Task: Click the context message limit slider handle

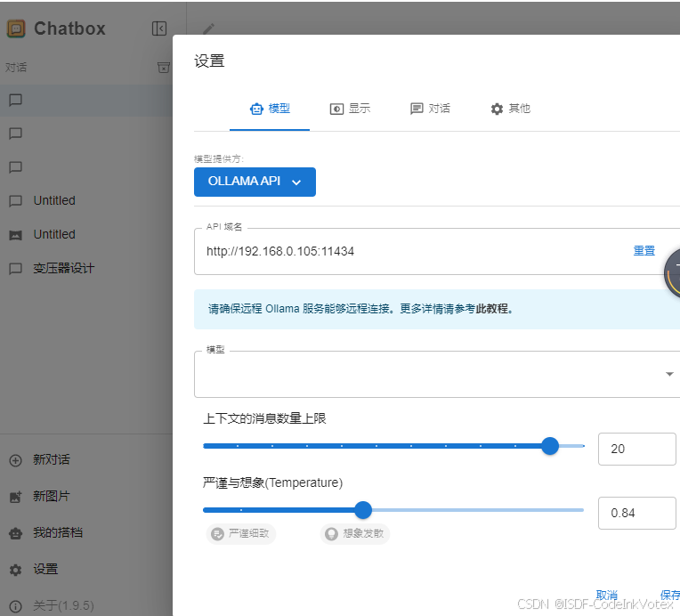Action: tap(550, 446)
